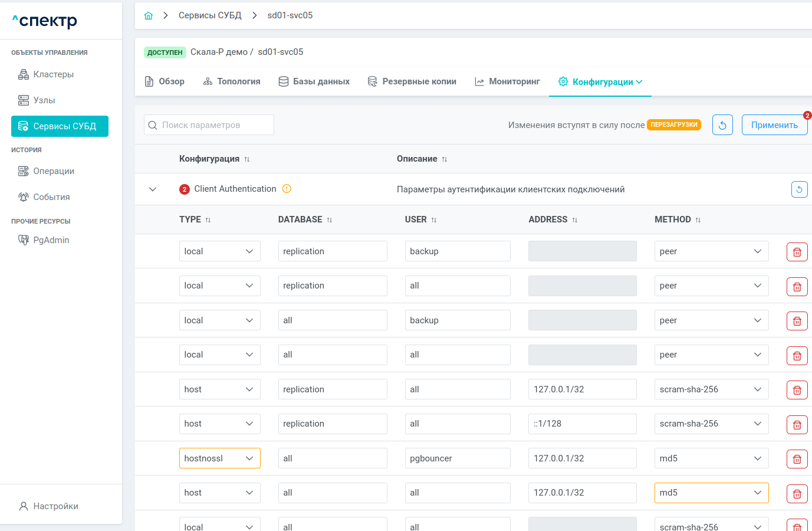Open PgAdmin from the sidebar

(x=51, y=240)
